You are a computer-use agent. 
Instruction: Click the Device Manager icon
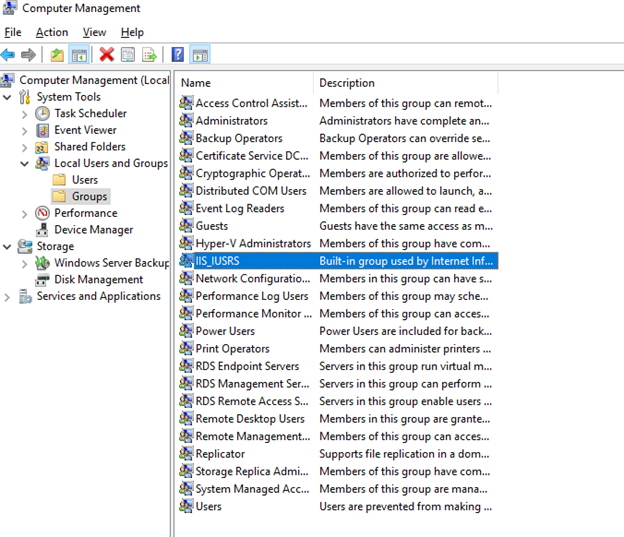[x=42, y=230]
